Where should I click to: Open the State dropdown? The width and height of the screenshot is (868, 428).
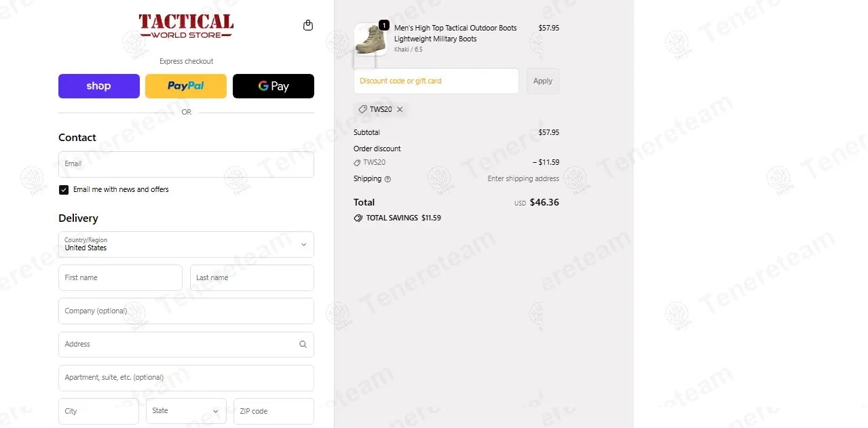(x=186, y=411)
